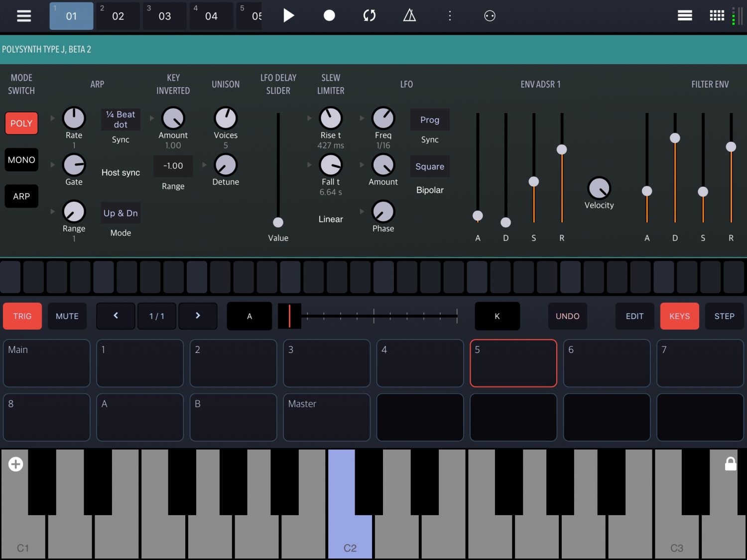Toggle the keyboard lock icon
The height and width of the screenshot is (560, 747).
pos(731,463)
